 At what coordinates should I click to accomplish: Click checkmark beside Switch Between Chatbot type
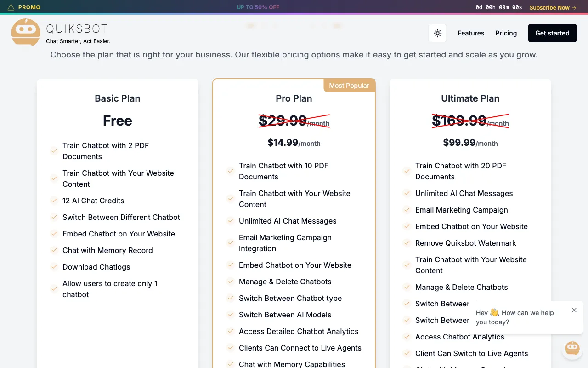point(230,298)
